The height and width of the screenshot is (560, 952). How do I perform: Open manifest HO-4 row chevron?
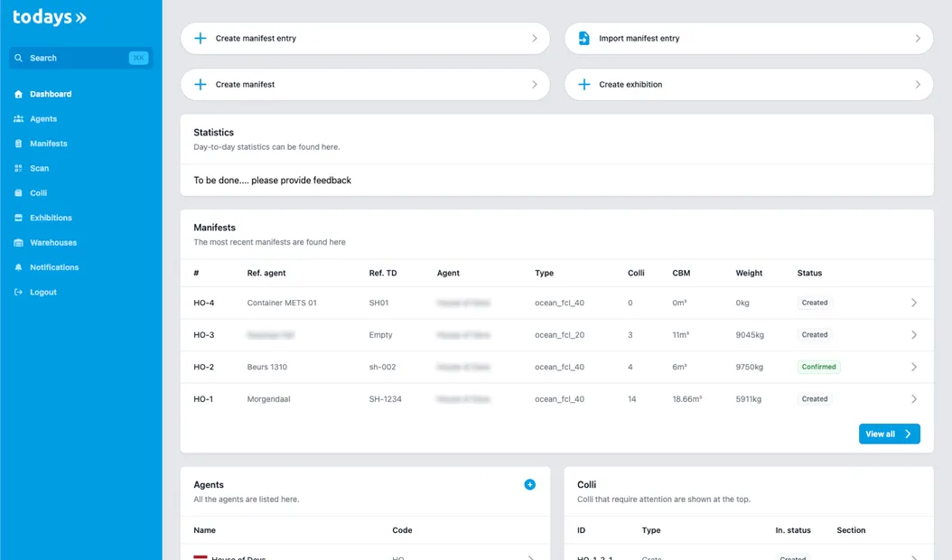click(914, 303)
